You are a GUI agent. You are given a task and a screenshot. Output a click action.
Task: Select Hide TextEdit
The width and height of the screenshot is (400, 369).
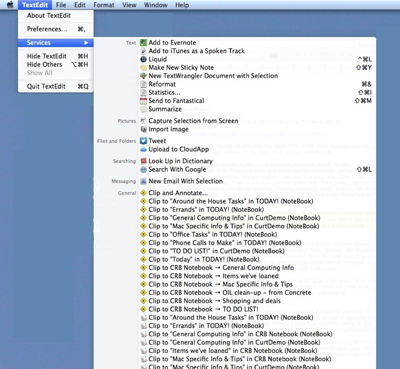56,56
